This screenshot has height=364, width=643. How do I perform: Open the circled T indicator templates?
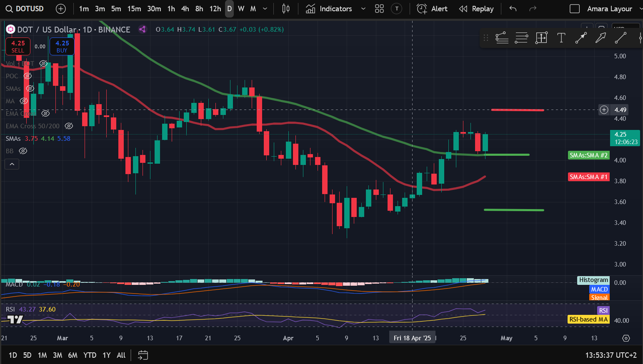click(x=397, y=9)
